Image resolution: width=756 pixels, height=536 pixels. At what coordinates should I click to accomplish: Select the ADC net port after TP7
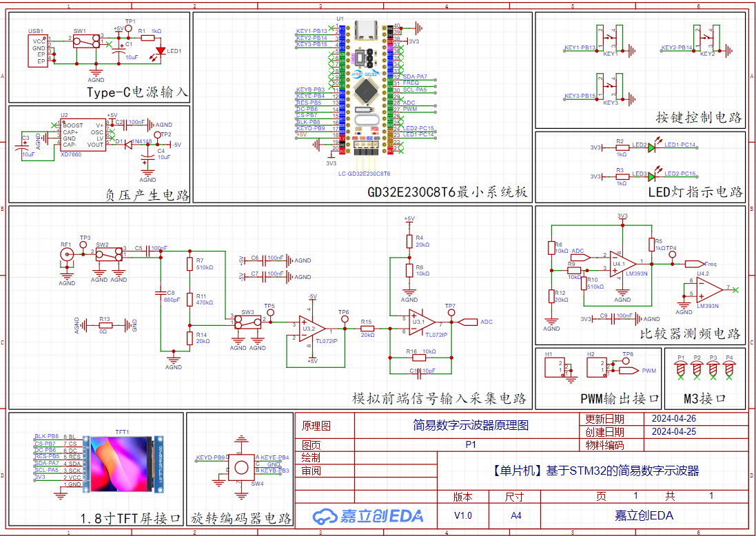[468, 322]
